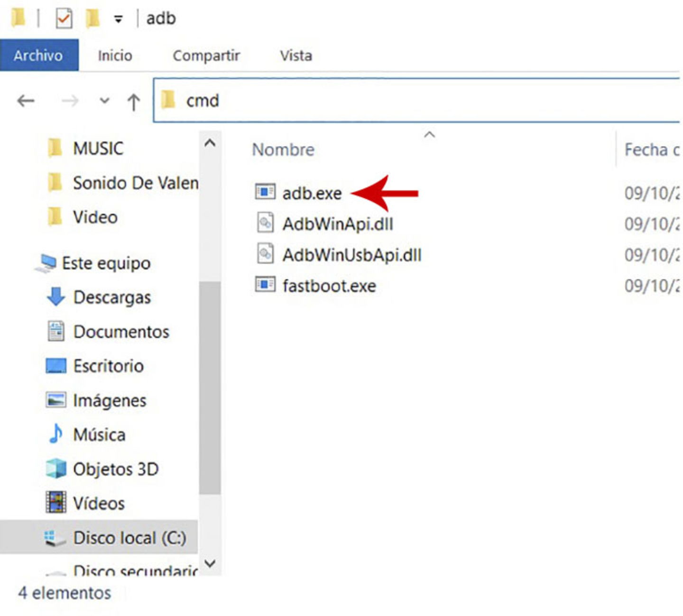The width and height of the screenshot is (683, 616).
Task: Click AdbWinUsbApi.dll modification date cell
Action: click(652, 255)
